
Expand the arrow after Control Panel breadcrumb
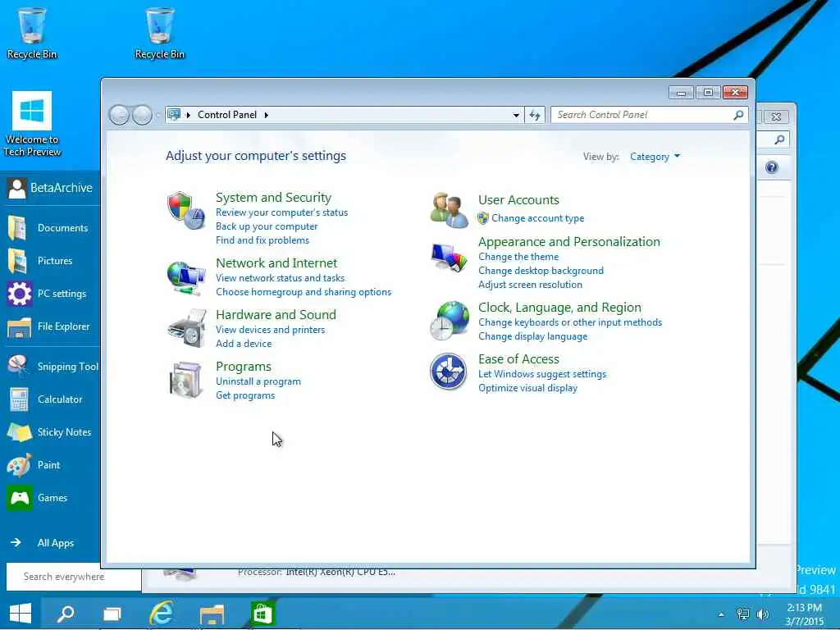point(267,115)
